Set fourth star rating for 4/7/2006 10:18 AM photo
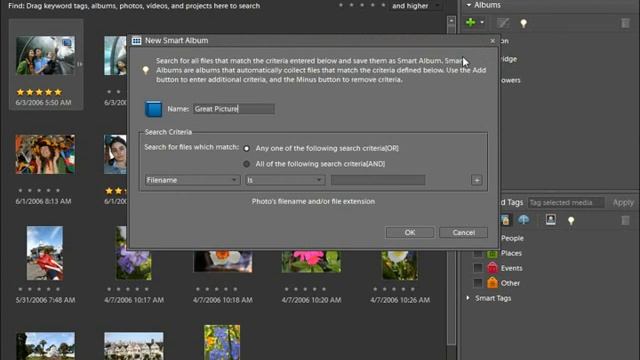This screenshot has width=640, height=360. [226, 289]
